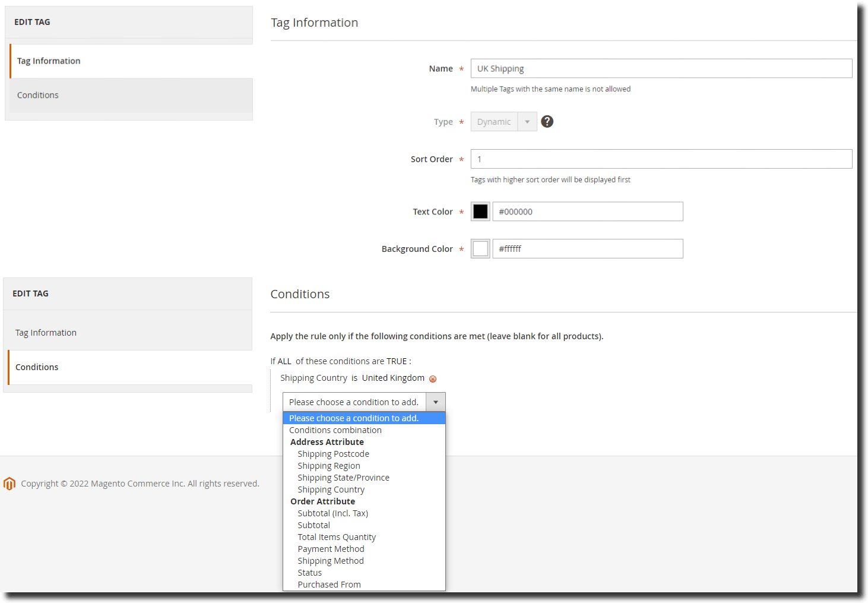The width and height of the screenshot is (868, 603).
Task: Click the TRUE value link in conditions
Action: [397, 361]
